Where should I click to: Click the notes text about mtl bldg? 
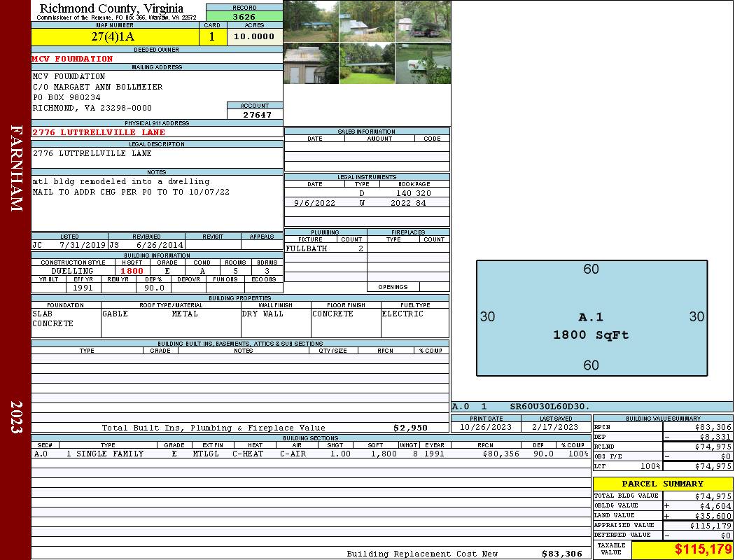point(121,181)
